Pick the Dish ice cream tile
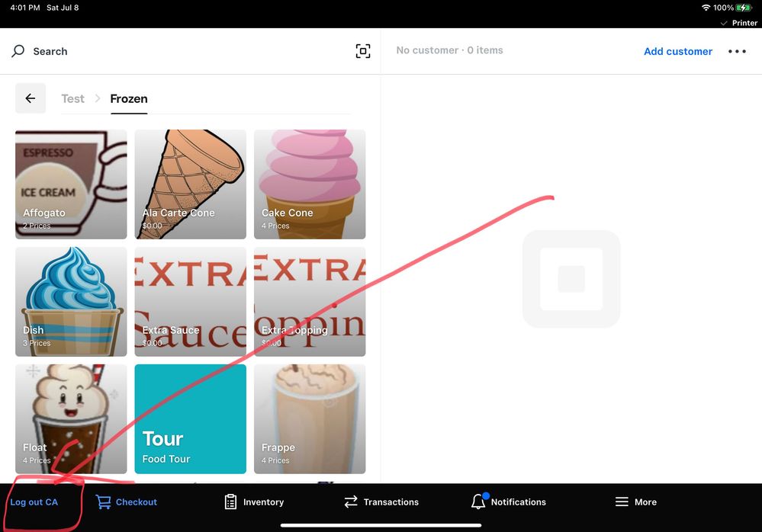This screenshot has width=762, height=532. pyautogui.click(x=71, y=301)
